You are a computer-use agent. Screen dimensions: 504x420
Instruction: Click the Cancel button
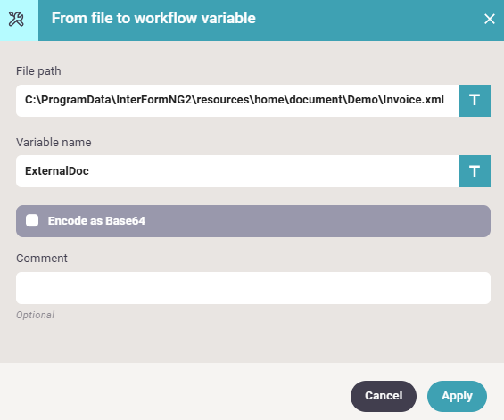[384, 396]
